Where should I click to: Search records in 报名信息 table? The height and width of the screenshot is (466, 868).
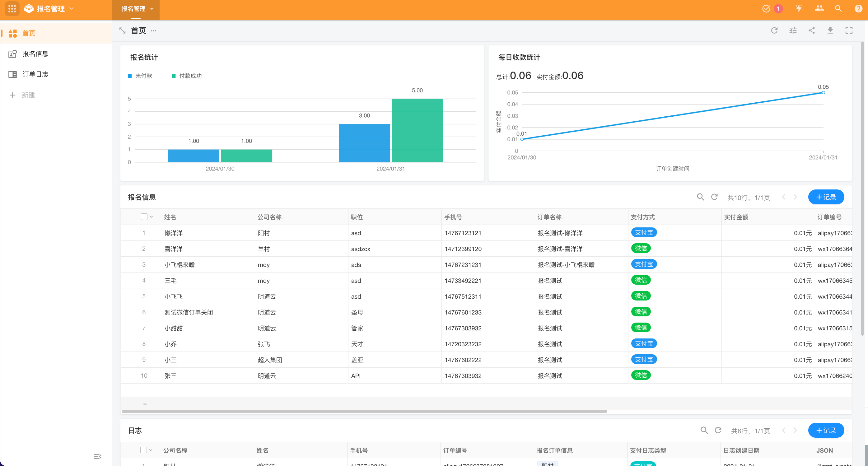700,197
